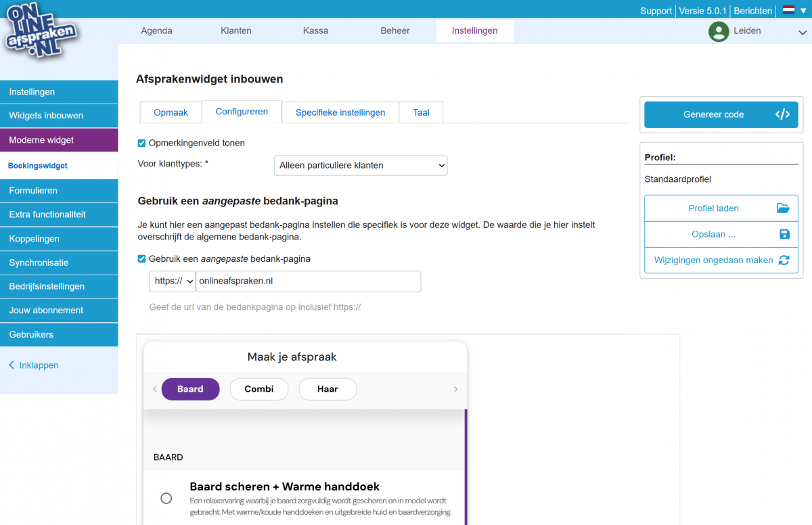
Task: Click the Dutch flag language icon
Action: click(x=788, y=10)
